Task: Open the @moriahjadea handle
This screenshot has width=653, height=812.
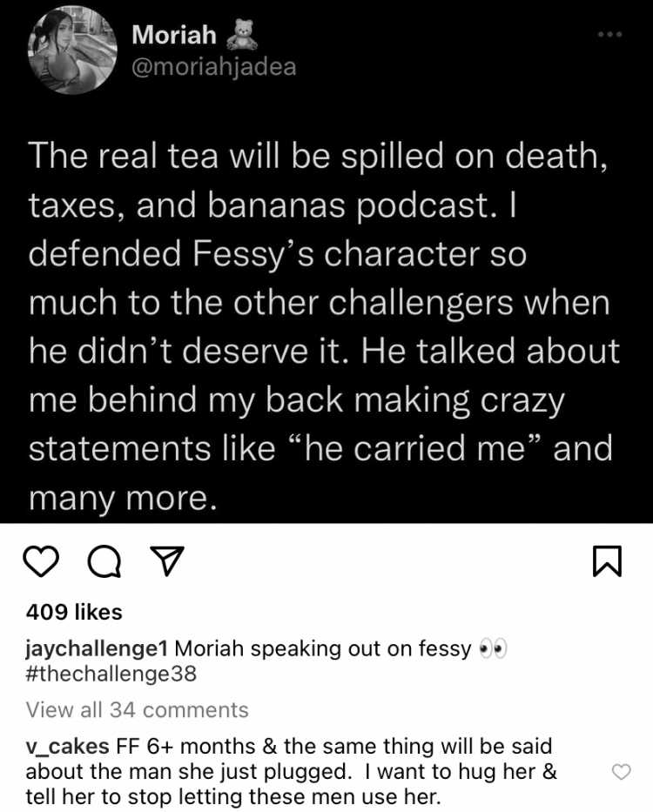Action: (x=214, y=67)
